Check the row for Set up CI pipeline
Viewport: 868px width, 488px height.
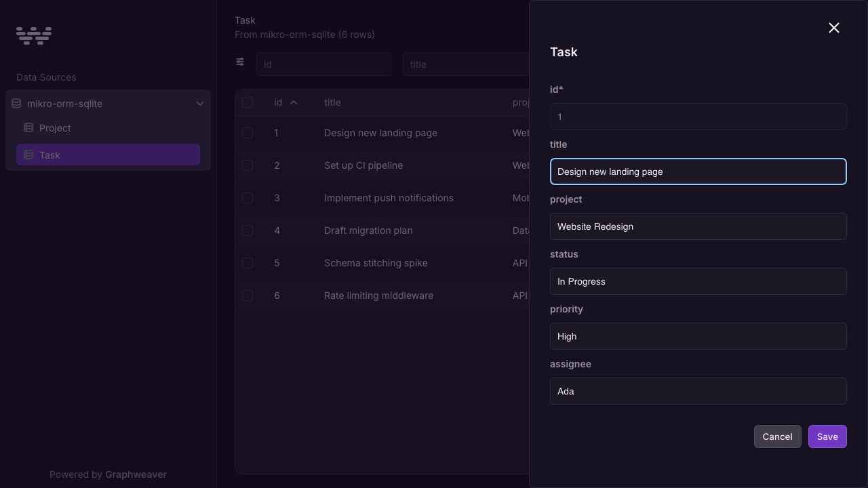(x=248, y=165)
